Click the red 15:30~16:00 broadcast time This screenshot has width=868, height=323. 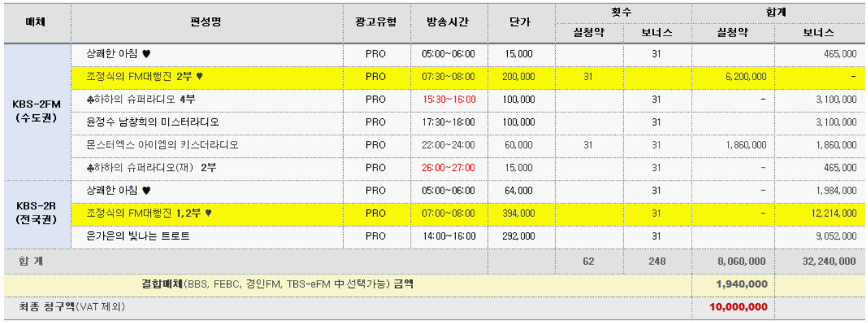point(448,99)
